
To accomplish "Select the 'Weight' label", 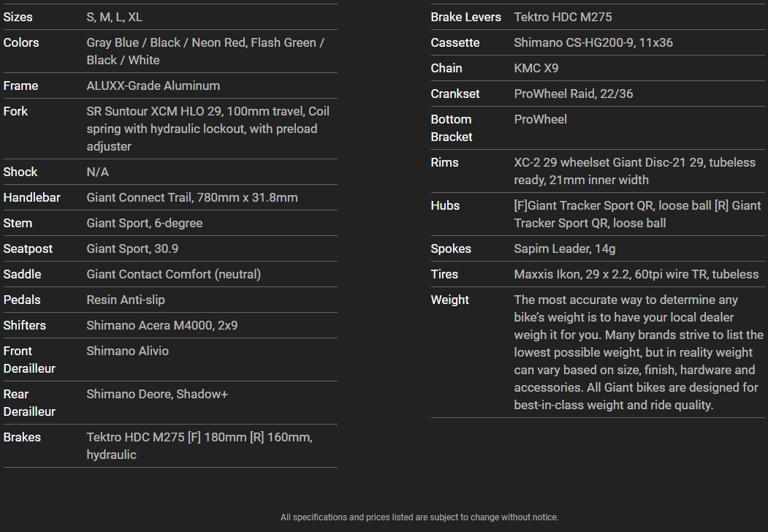I will [x=449, y=300].
